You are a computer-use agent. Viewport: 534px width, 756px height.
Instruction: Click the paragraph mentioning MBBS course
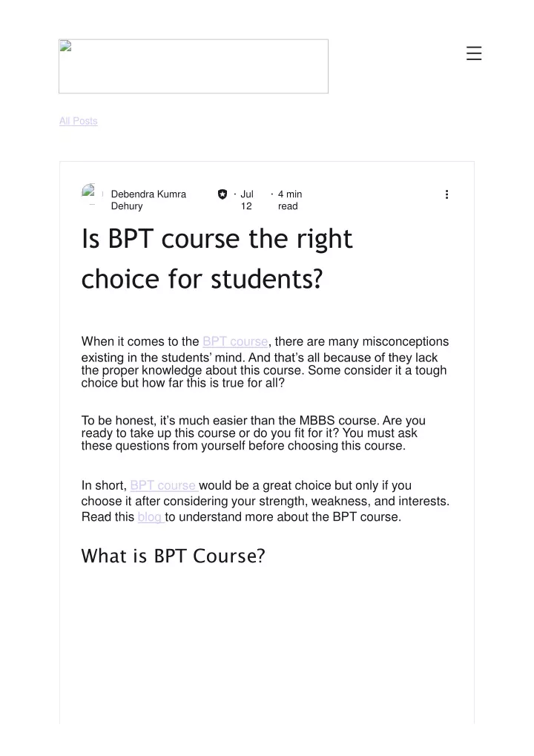254,433
